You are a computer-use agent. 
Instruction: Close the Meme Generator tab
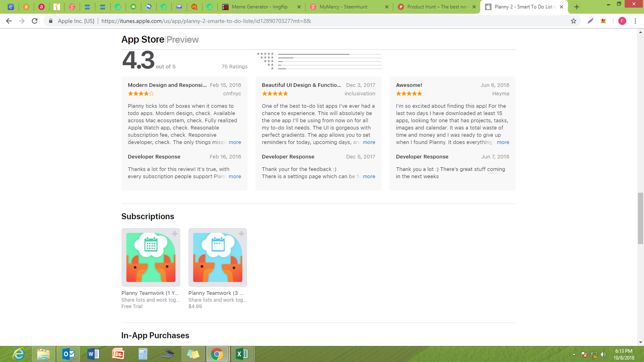pos(299,7)
